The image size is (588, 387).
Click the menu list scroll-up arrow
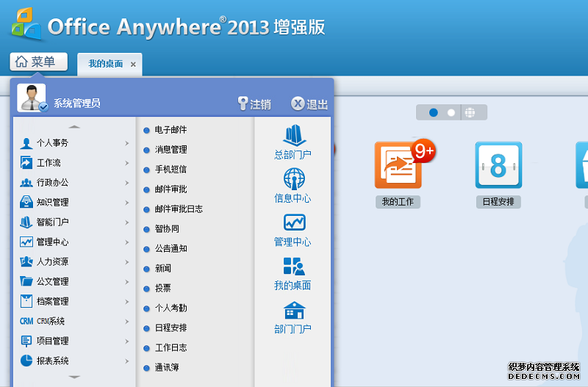[74, 127]
